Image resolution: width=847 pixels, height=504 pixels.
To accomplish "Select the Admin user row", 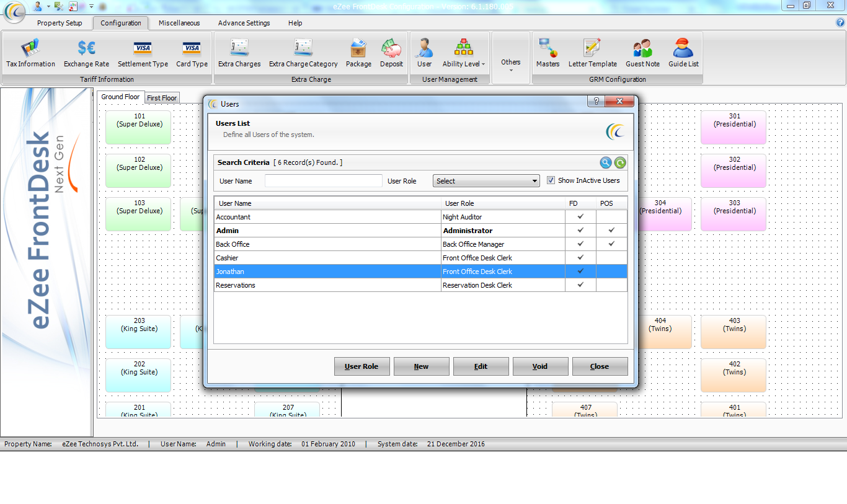I will [420, 231].
